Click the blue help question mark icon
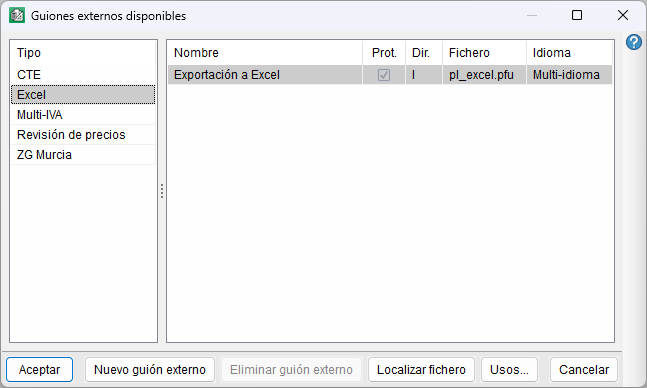Image resolution: width=647 pixels, height=388 pixels. coord(634,42)
